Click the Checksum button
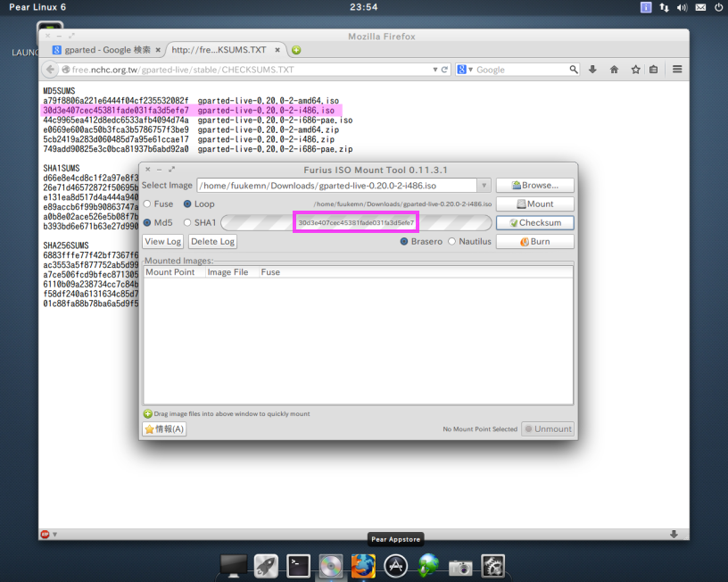This screenshot has width=728, height=582. tap(535, 223)
